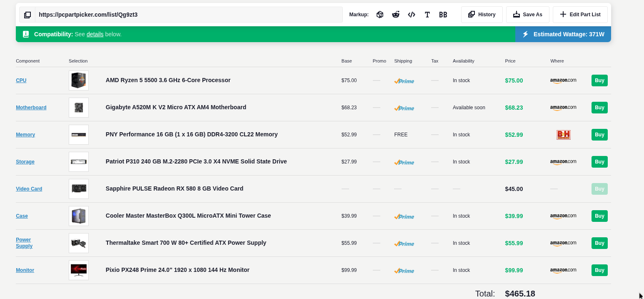Click the Amazon logo in the Case row
644x299 pixels.
[x=563, y=216]
